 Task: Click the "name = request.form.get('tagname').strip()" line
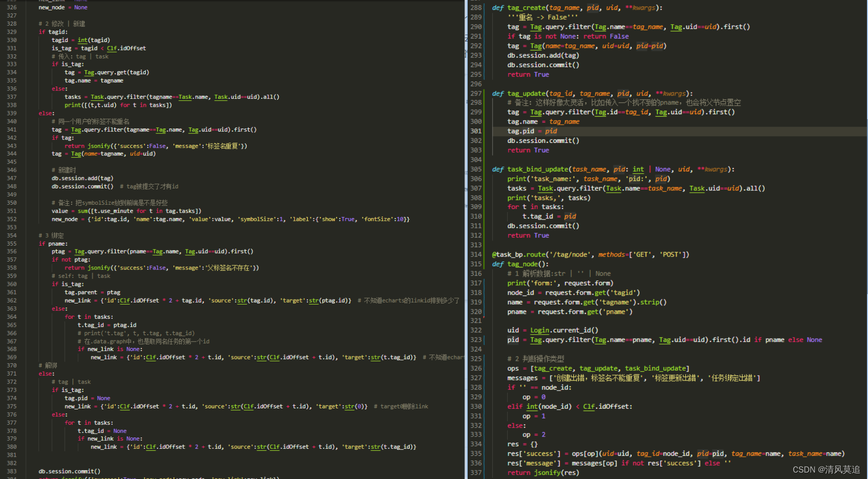(587, 302)
